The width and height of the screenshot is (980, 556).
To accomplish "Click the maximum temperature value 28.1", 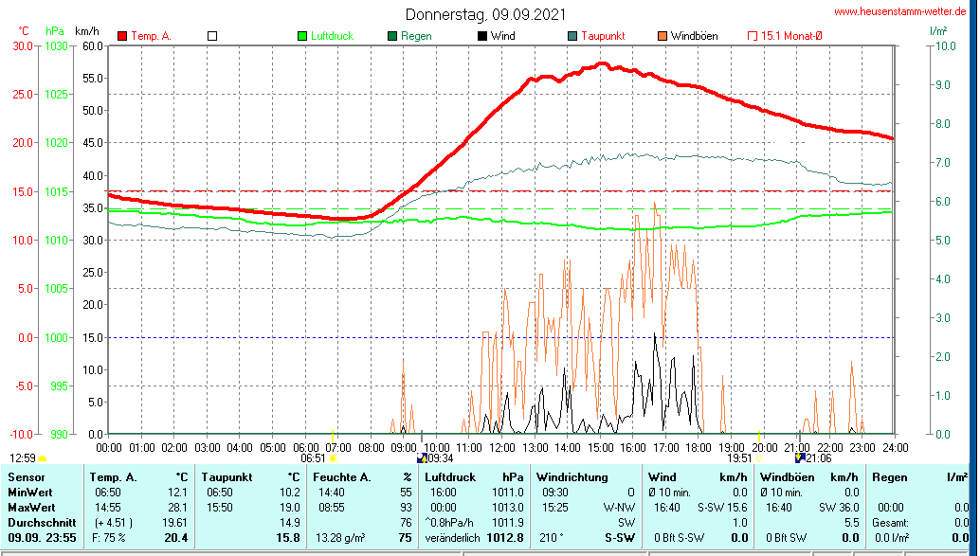I will tap(177, 508).
